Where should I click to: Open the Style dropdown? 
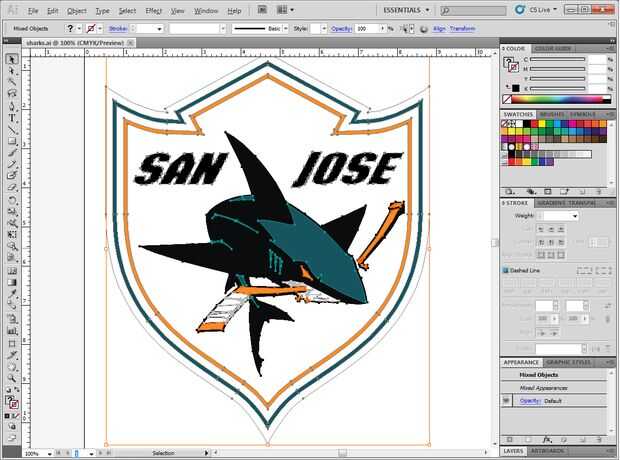[x=324, y=29]
